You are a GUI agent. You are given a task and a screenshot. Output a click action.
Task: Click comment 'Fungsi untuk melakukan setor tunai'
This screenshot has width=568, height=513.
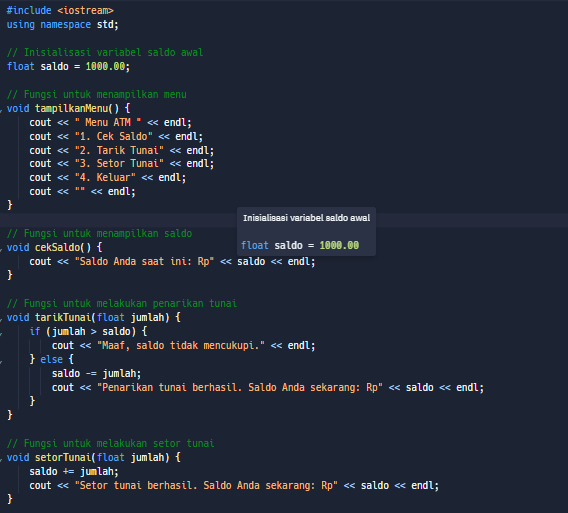coord(110,443)
